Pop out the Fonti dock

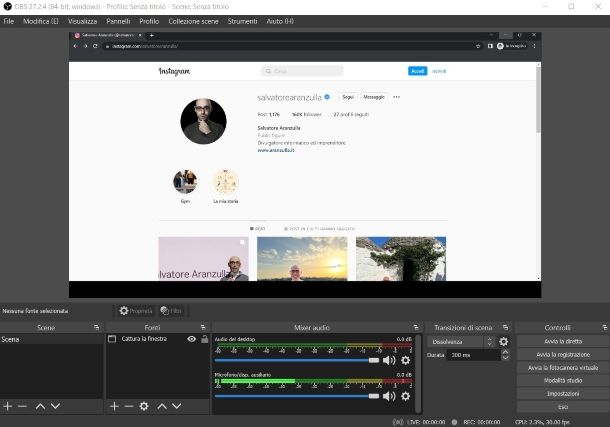pyautogui.click(x=203, y=327)
